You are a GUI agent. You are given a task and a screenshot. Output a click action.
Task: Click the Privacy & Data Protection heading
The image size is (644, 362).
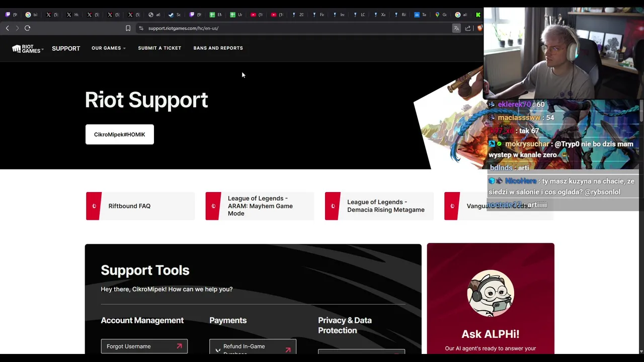coord(345,325)
